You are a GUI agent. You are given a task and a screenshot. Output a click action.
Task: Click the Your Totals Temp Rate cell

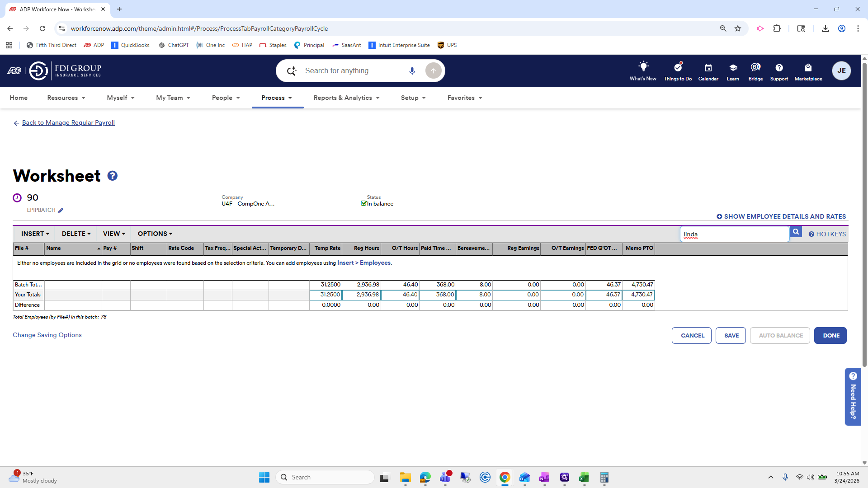325,295
